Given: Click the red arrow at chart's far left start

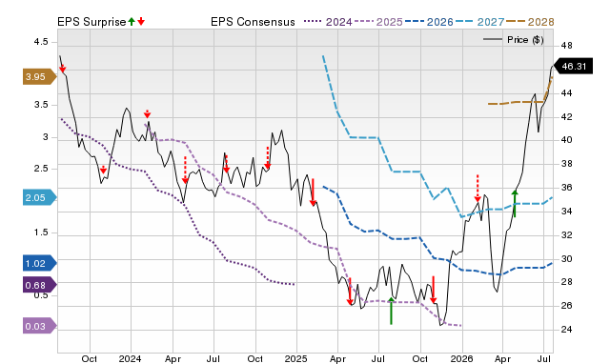Looking at the screenshot, I should coord(63,68).
